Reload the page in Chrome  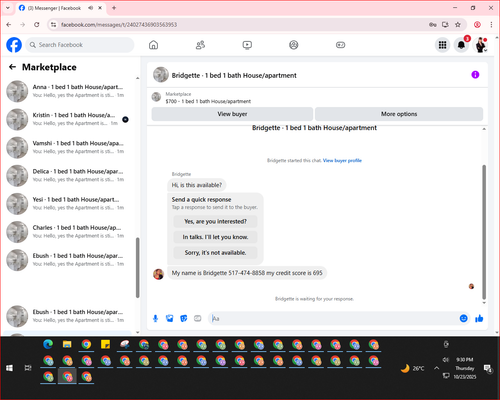(x=37, y=25)
